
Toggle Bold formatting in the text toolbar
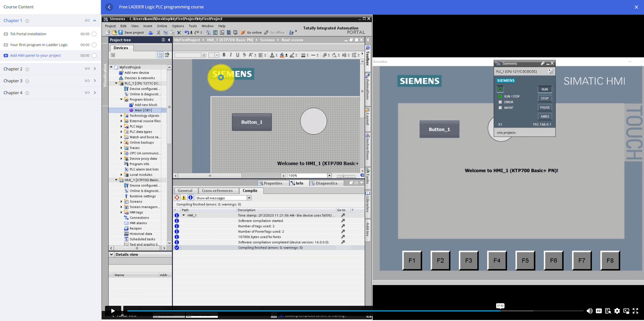pyautogui.click(x=224, y=55)
